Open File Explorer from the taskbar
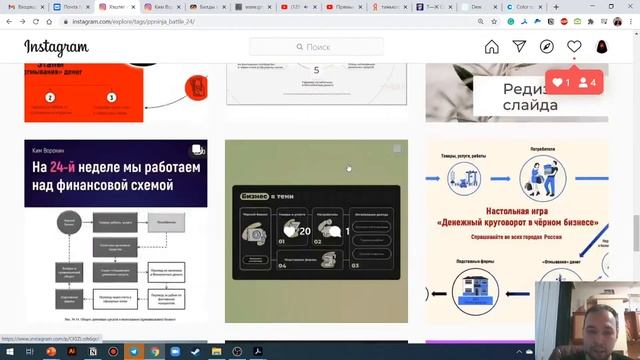 [x=216, y=351]
